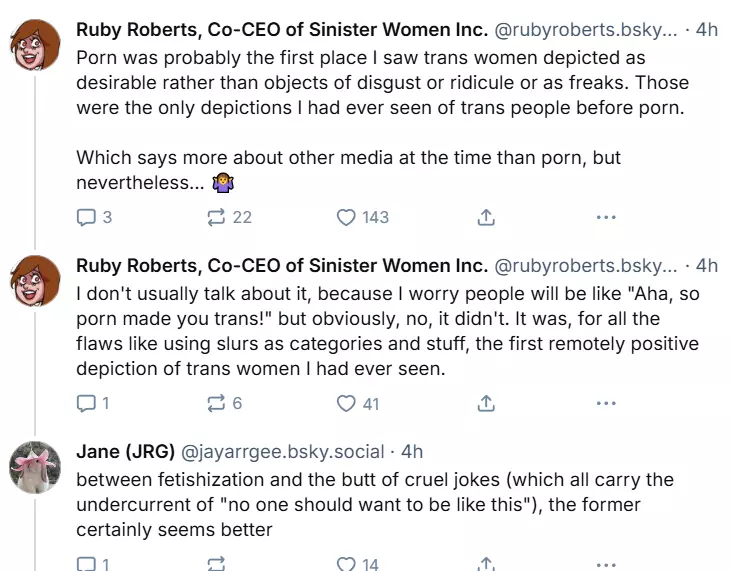The width and height of the screenshot is (732, 571).
Task: Share the second Ruby Roberts post
Action: point(486,403)
